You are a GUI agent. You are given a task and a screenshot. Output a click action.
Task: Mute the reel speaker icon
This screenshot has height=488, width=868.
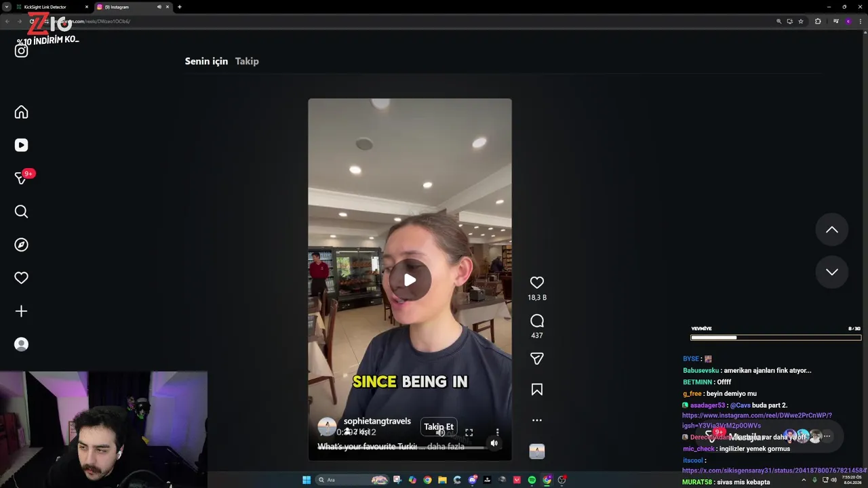[494, 443]
